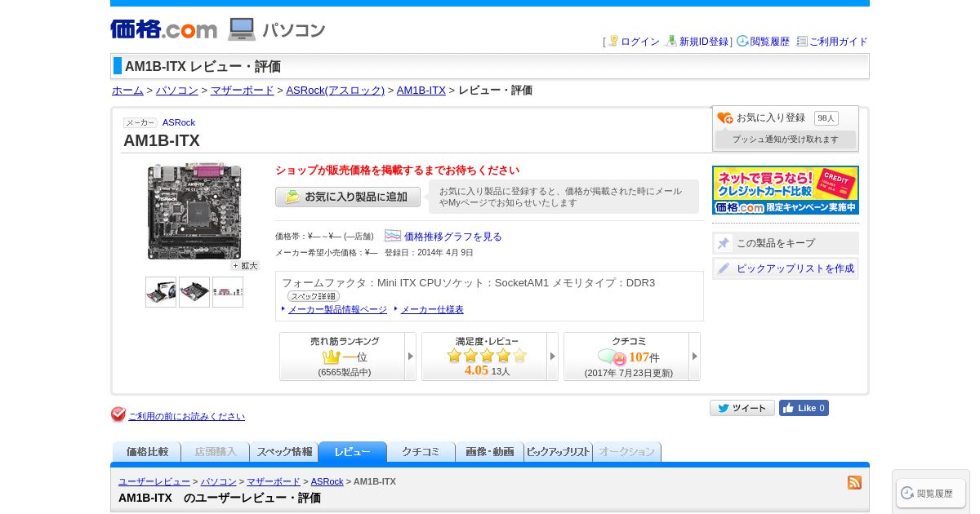The image size is (980, 514).
Task: Open 新規ID登録 registration link
Action: coord(704,42)
